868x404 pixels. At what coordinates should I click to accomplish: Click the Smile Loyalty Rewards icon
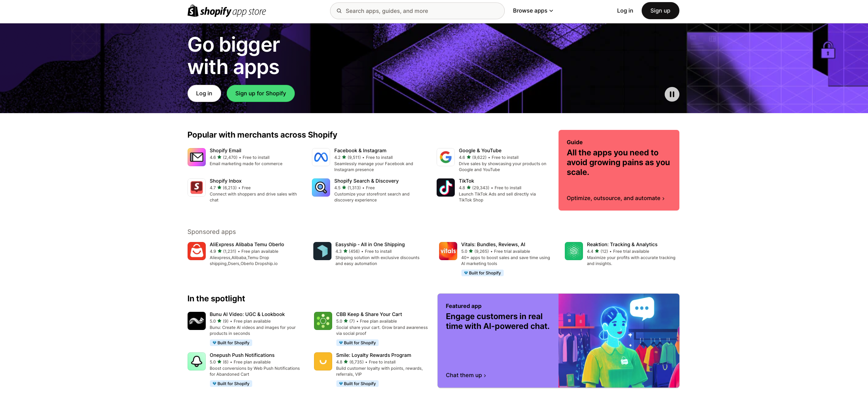pos(323,361)
